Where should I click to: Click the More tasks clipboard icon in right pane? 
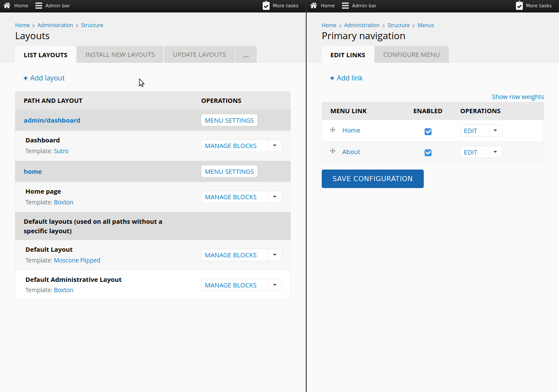point(519,6)
